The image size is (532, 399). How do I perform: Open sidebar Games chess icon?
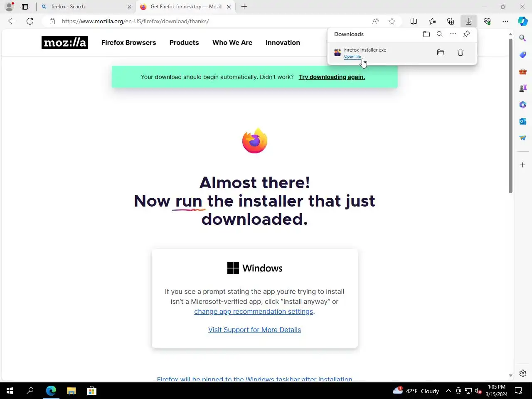pos(523,88)
